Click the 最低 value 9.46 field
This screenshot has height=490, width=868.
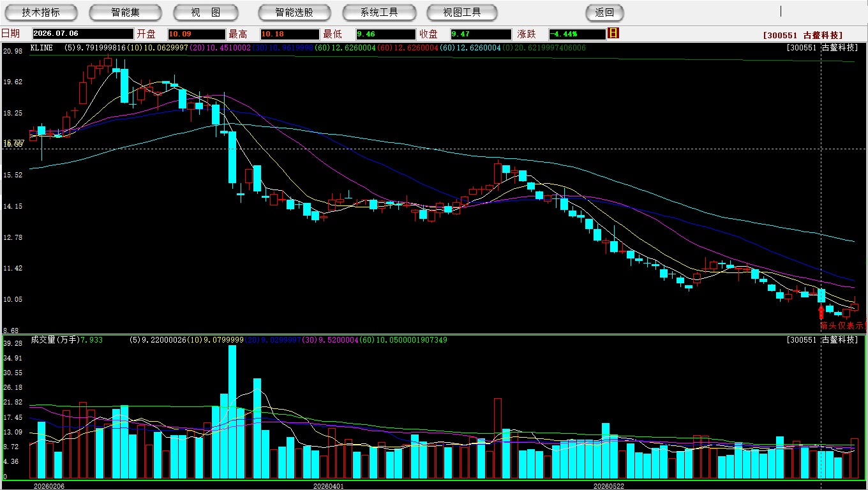click(385, 34)
